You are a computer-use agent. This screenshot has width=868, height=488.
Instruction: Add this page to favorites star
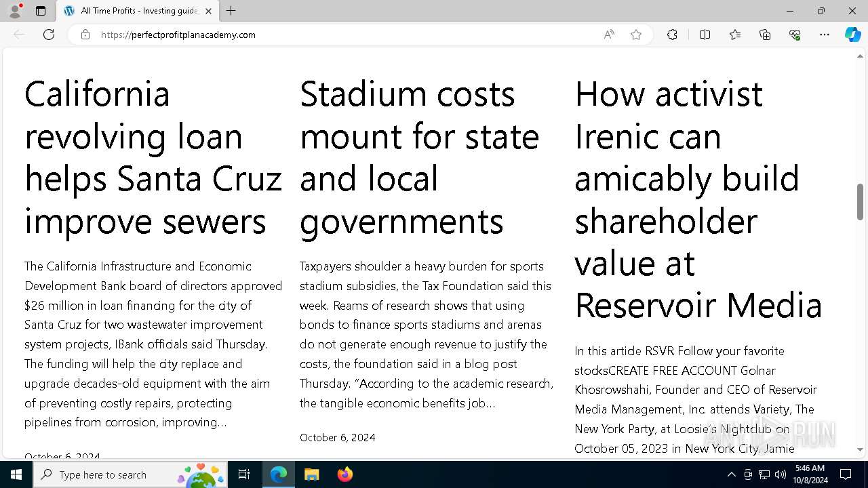point(636,35)
